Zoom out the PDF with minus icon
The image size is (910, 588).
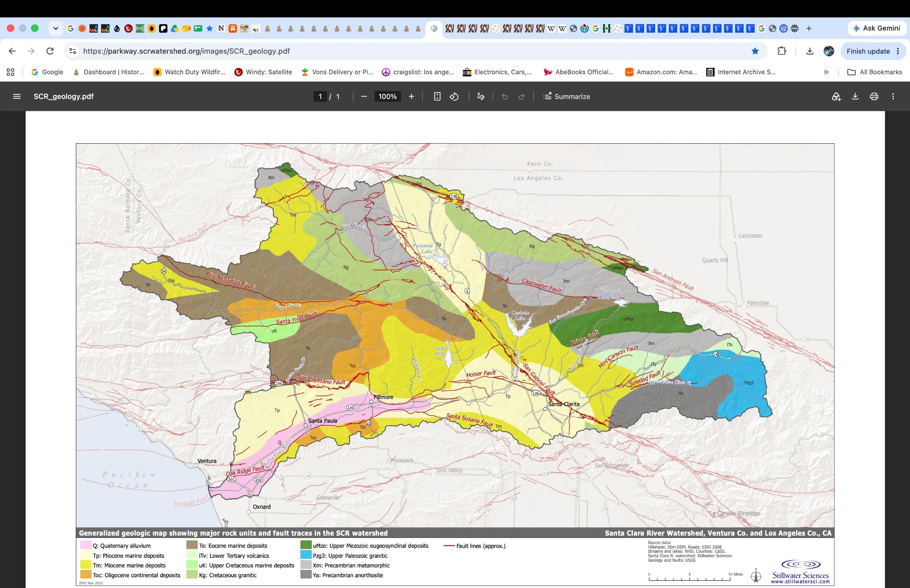point(364,96)
